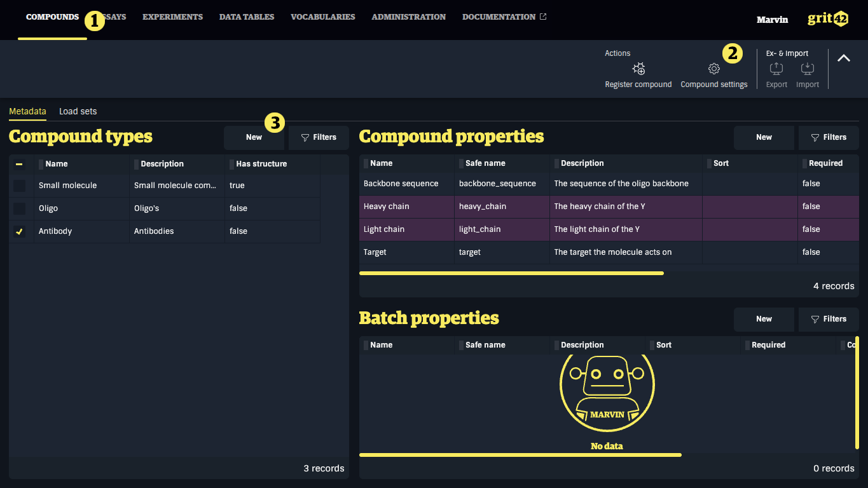Open Filters in Compound types panel

point(319,137)
